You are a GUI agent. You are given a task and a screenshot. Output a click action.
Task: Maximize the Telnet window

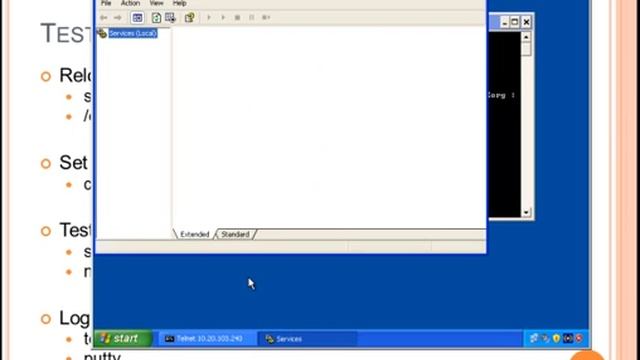tap(515, 22)
